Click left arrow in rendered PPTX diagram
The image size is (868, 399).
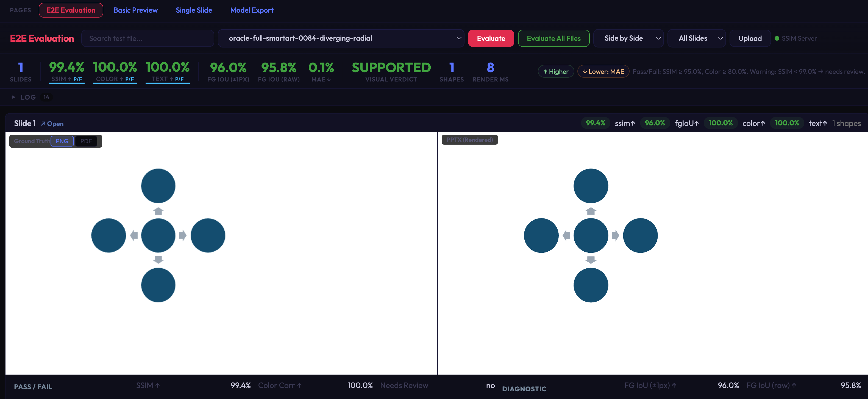point(566,235)
